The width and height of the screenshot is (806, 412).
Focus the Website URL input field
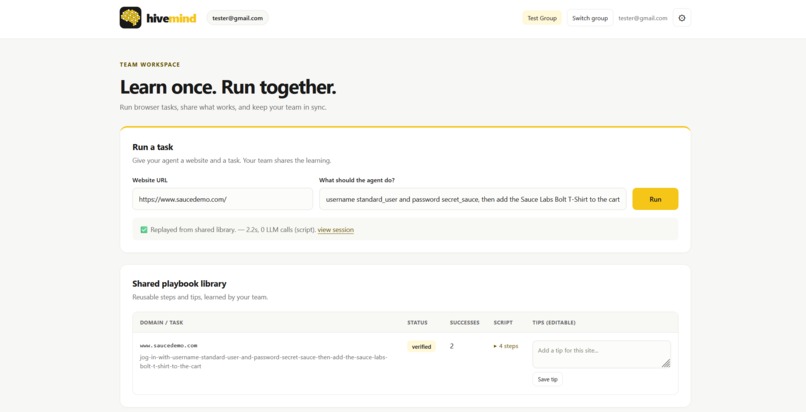click(223, 199)
